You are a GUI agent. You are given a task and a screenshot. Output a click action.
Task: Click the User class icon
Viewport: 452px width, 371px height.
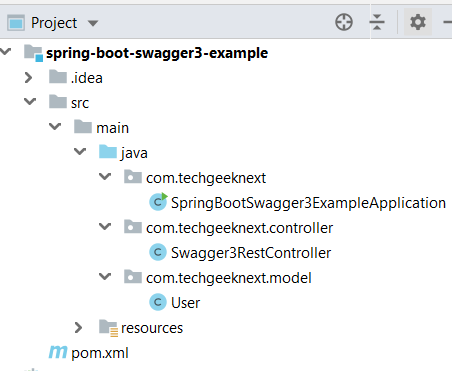(x=158, y=302)
